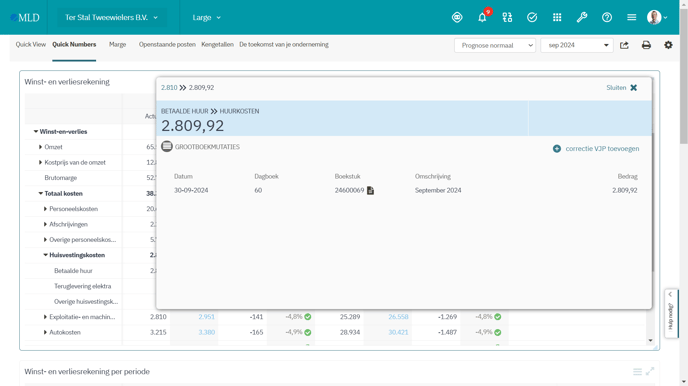Click the September 2024 omschrijving cell
Viewport: 688px width, 386px height.
438,190
